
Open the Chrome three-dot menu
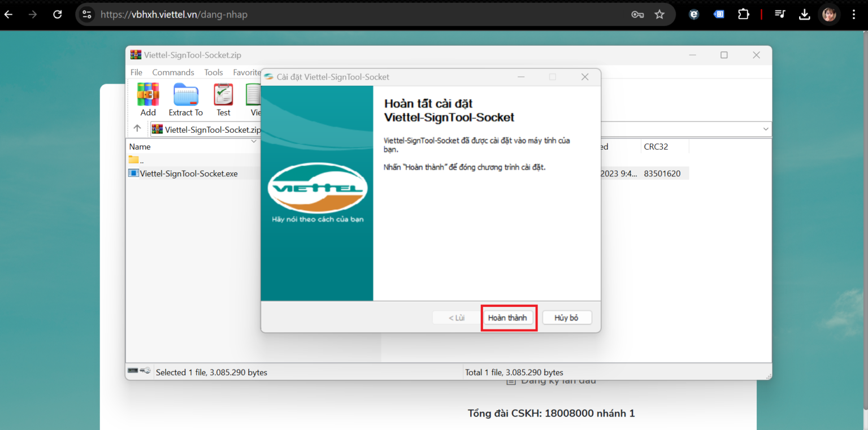[x=854, y=15]
